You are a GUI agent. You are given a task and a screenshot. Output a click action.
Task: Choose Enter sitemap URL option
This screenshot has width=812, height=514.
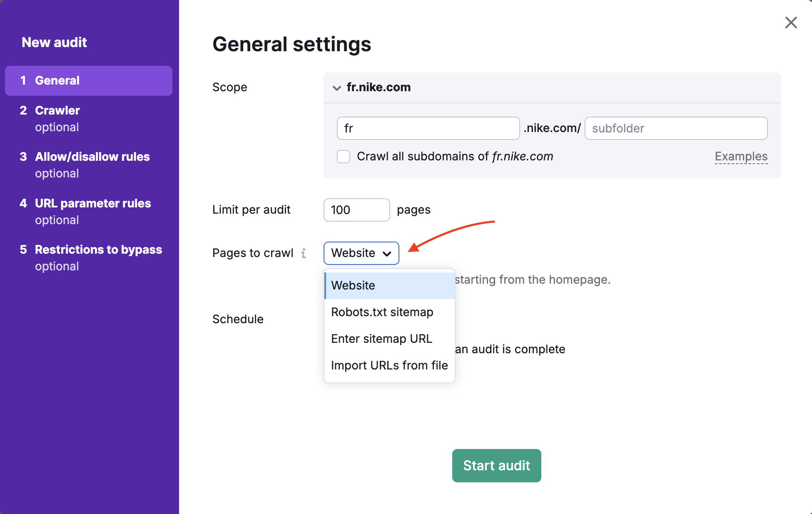[x=381, y=339]
